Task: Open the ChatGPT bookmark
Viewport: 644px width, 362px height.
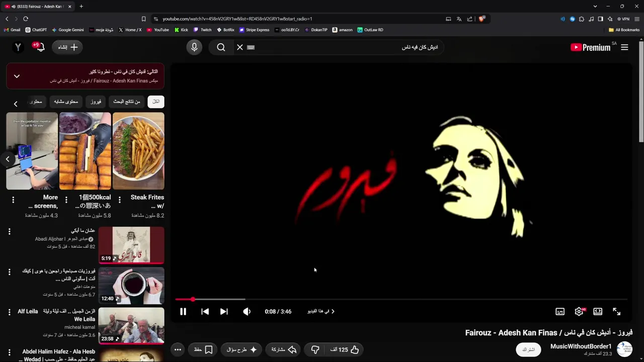Action: pyautogui.click(x=36, y=30)
